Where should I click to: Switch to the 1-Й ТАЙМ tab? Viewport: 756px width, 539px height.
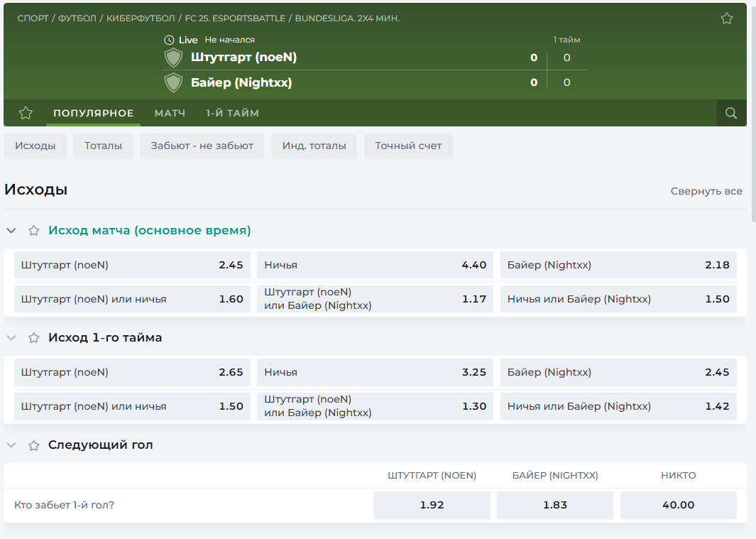pyautogui.click(x=232, y=113)
